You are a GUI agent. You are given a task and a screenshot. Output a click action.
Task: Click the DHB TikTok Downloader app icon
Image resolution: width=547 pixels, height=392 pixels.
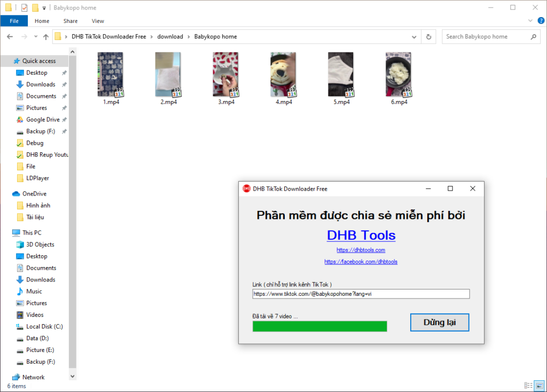tap(247, 189)
